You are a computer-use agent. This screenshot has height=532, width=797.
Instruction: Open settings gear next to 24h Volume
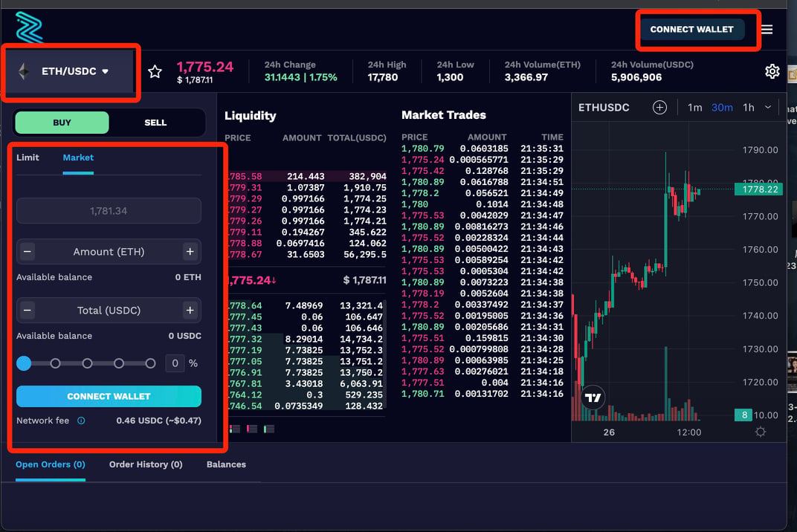click(772, 71)
